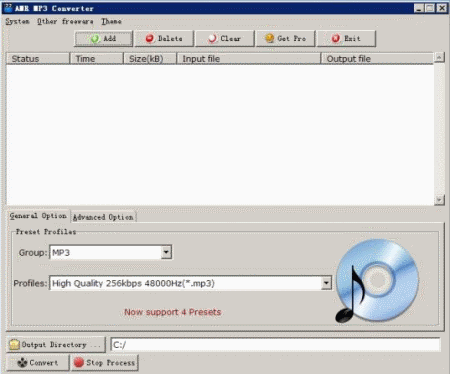This screenshot has width=450, height=374.
Task: Click the file list scrollbar down arrow
Action: [x=439, y=200]
